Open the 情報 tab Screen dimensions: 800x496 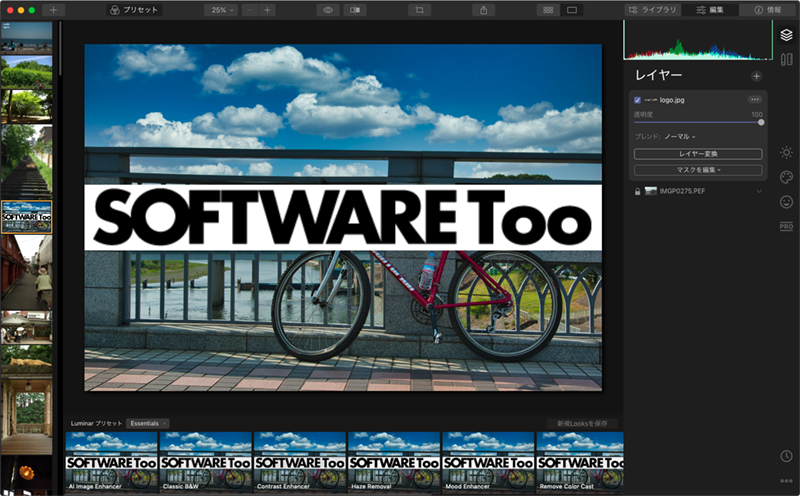point(768,10)
